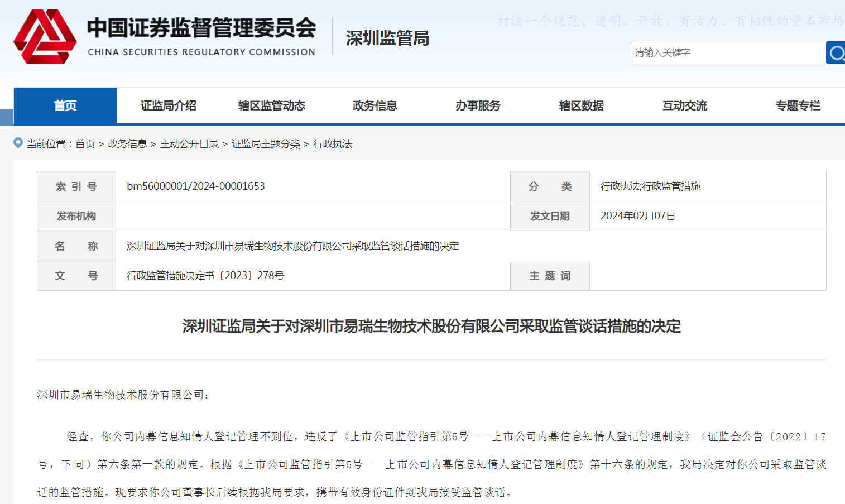Image resolution: width=845 pixels, height=504 pixels.
Task: Open the 专题专栏 menu item
Action: pos(798,105)
